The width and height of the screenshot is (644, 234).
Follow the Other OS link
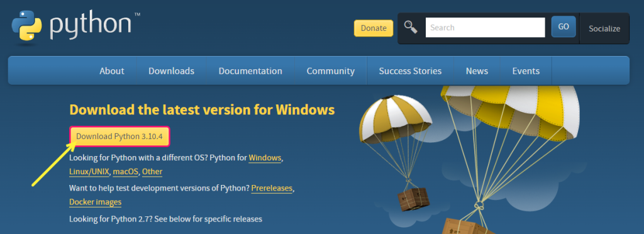[152, 172]
